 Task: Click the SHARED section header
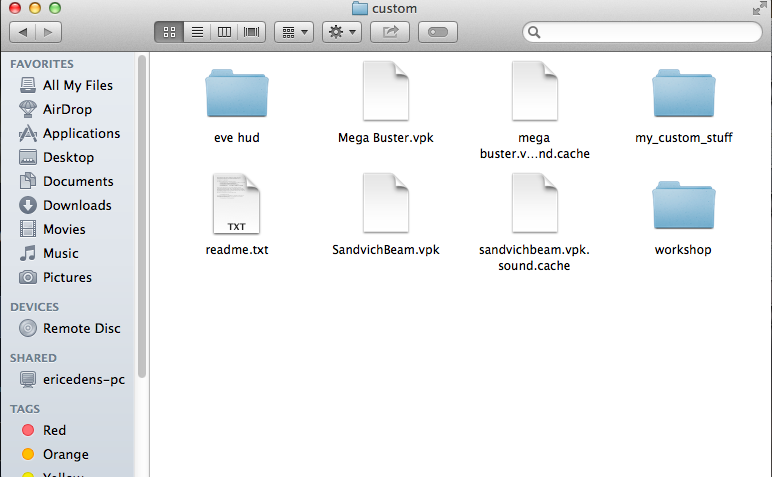[x=33, y=358]
